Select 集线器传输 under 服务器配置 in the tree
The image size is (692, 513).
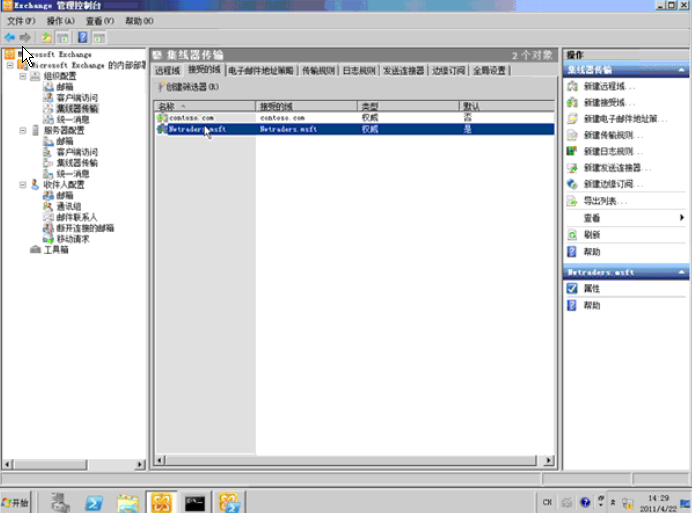click(x=77, y=163)
